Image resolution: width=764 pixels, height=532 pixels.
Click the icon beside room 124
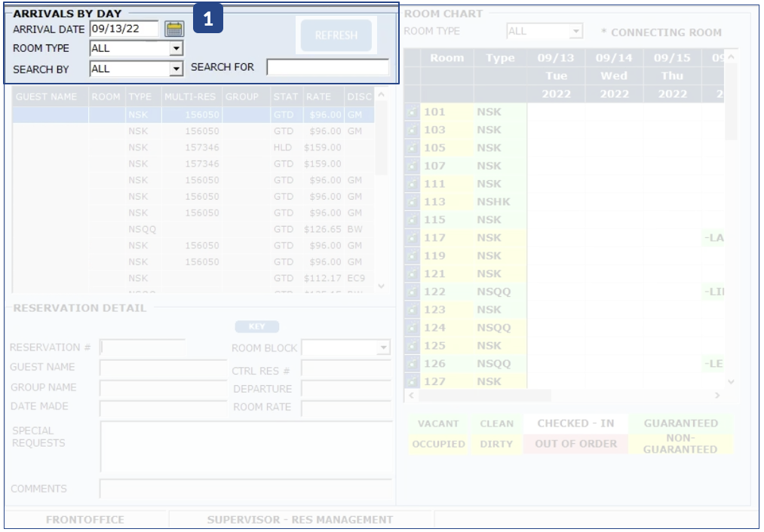coord(413,328)
